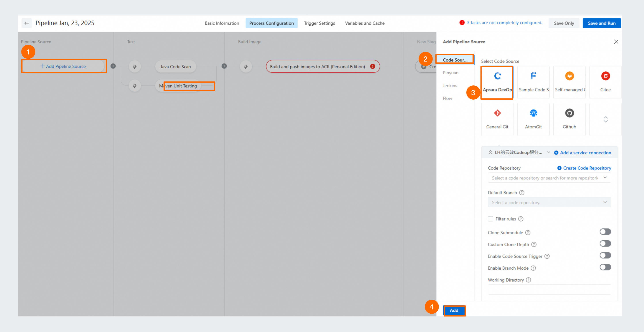Viewport: 644px width, 332px height.
Task: Expand the Default Branch dropdown
Action: pyautogui.click(x=549, y=202)
